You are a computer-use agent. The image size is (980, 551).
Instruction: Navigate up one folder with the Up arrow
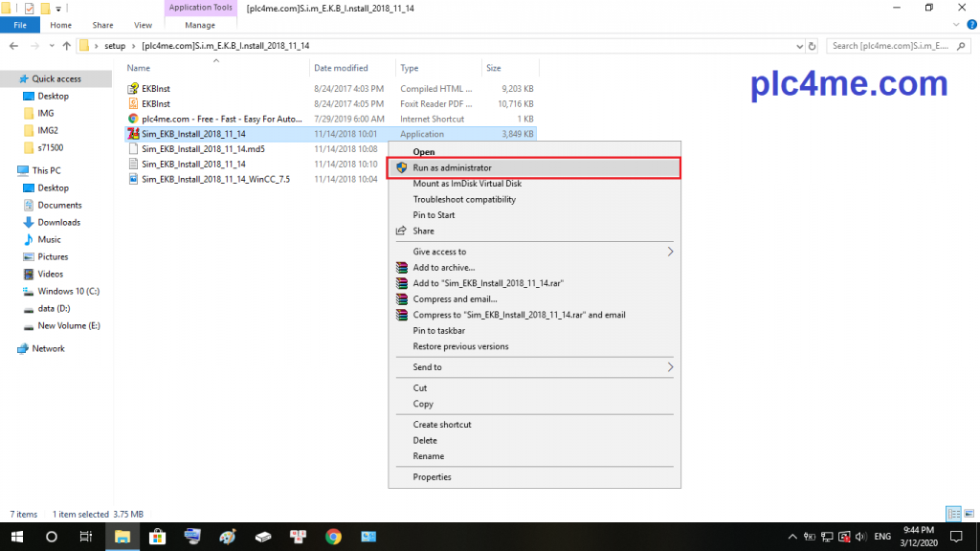point(66,45)
